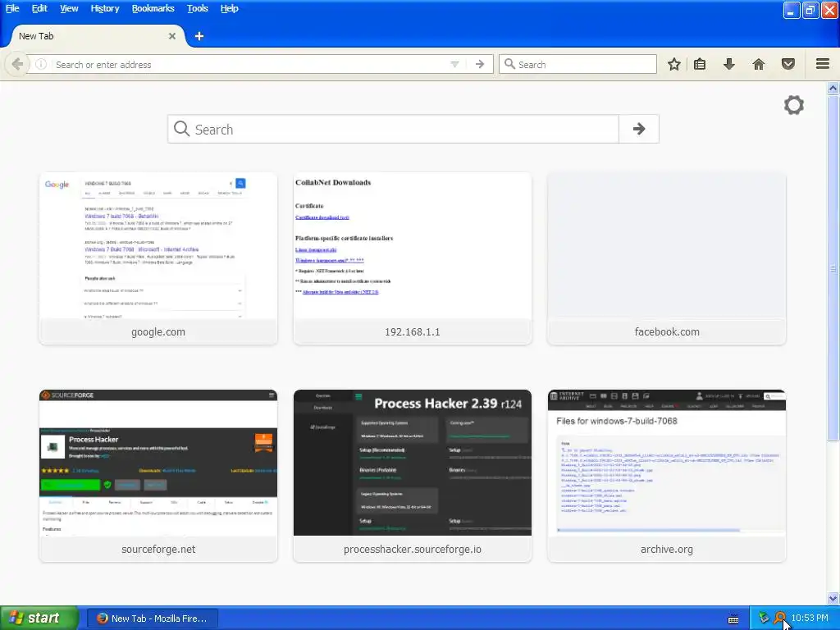Open the Edit menu
The width and height of the screenshot is (840, 630).
click(39, 8)
